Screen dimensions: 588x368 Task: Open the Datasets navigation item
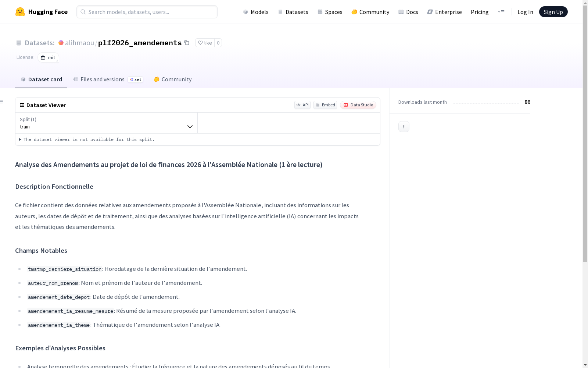(x=293, y=12)
